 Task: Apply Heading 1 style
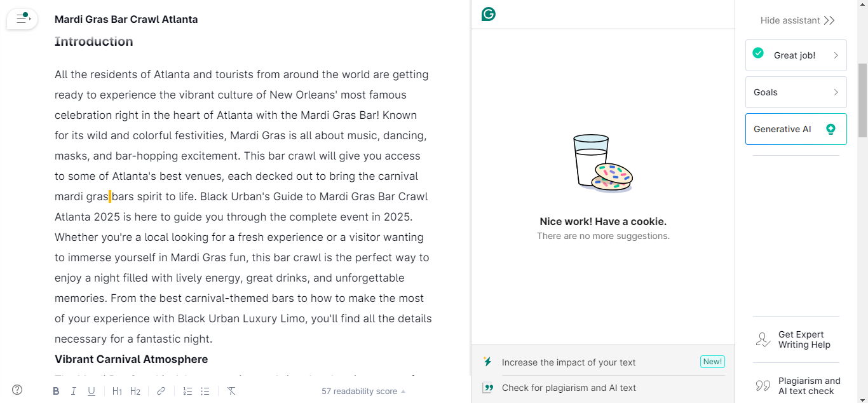pos(117,391)
